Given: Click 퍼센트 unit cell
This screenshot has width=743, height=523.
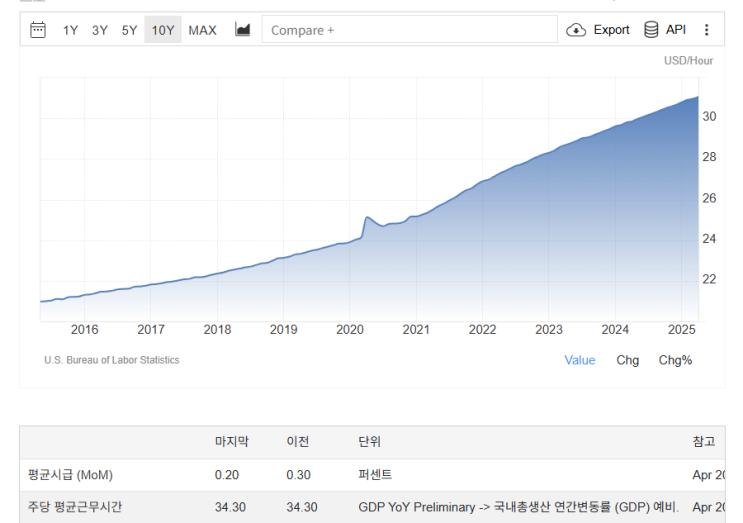Looking at the screenshot, I should coord(375,475).
